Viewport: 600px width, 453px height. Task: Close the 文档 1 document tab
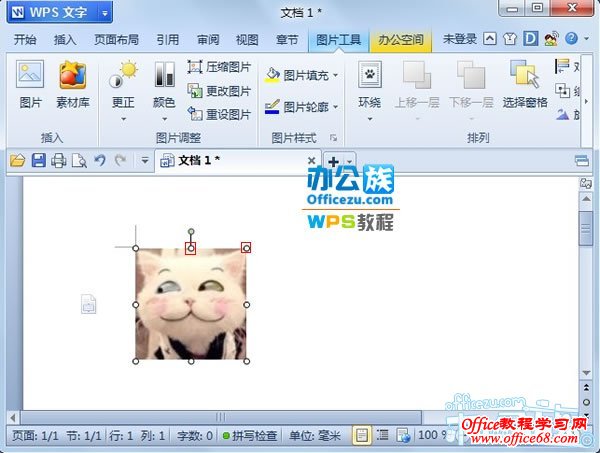(311, 160)
